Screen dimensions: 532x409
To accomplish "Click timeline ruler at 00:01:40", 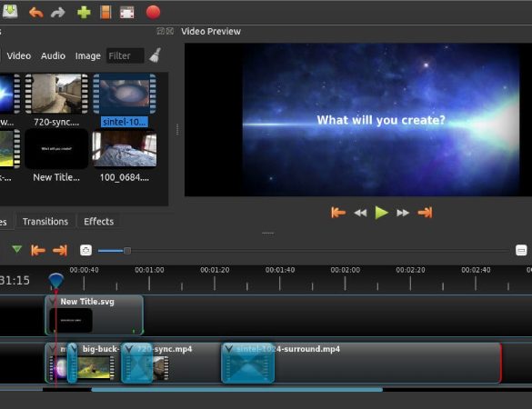I will click(280, 270).
